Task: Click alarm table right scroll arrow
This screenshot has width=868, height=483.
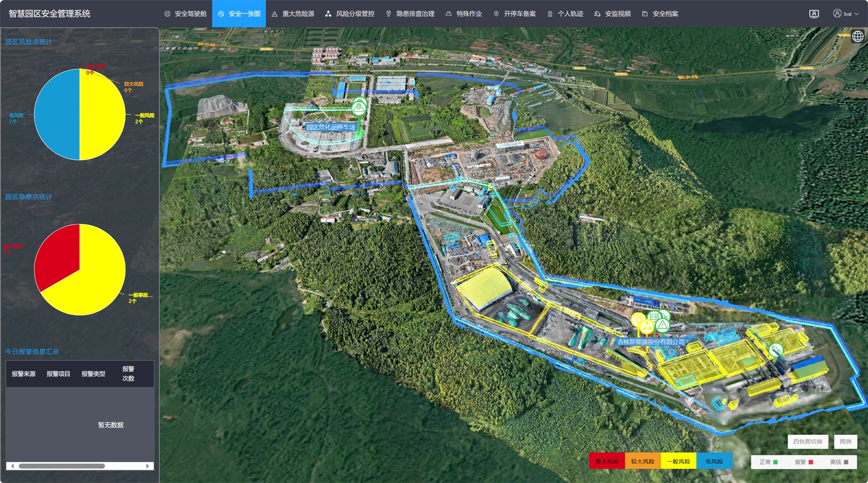Action: coord(147,466)
